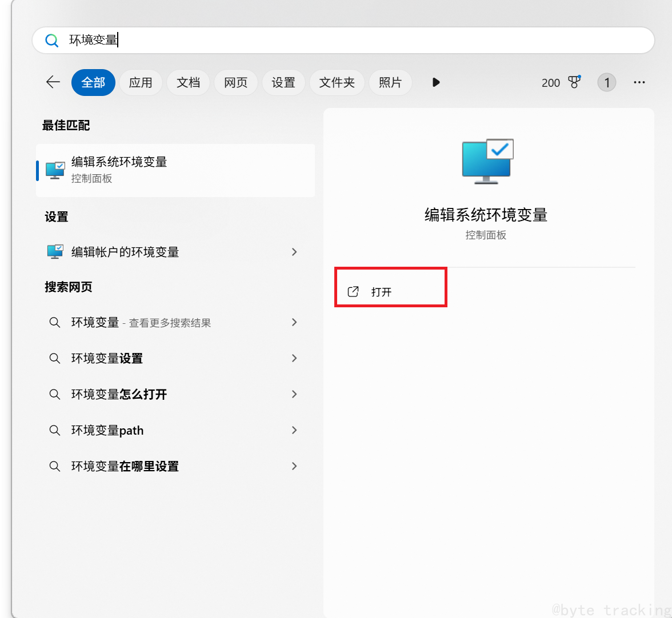Click the back arrow to return

pos(53,82)
